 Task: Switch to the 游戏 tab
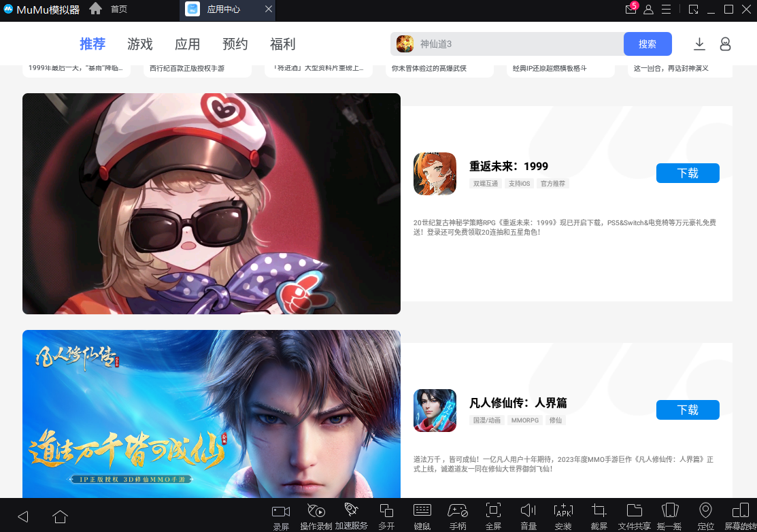140,44
